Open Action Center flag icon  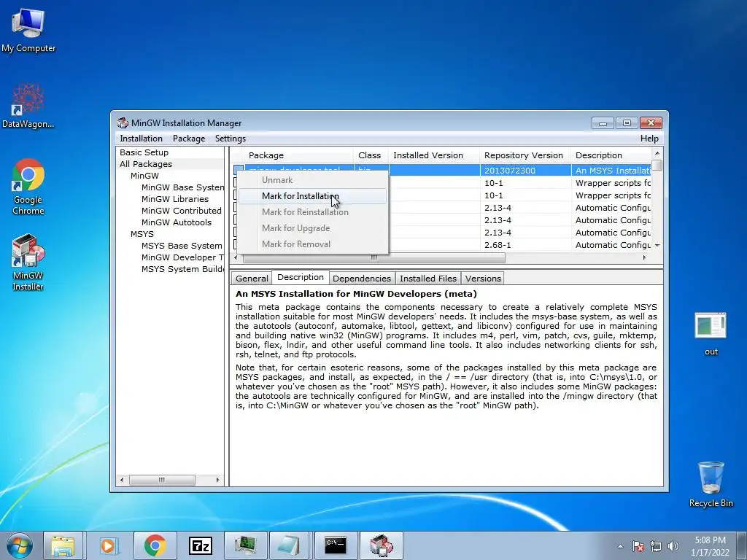(638, 546)
